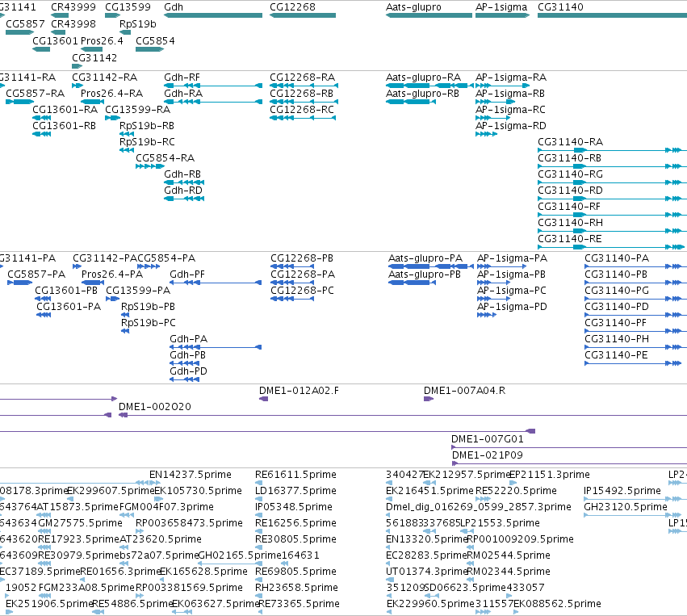Select the CG31140-RE transcript line
The width and height of the screenshot is (687, 616).
(612, 247)
